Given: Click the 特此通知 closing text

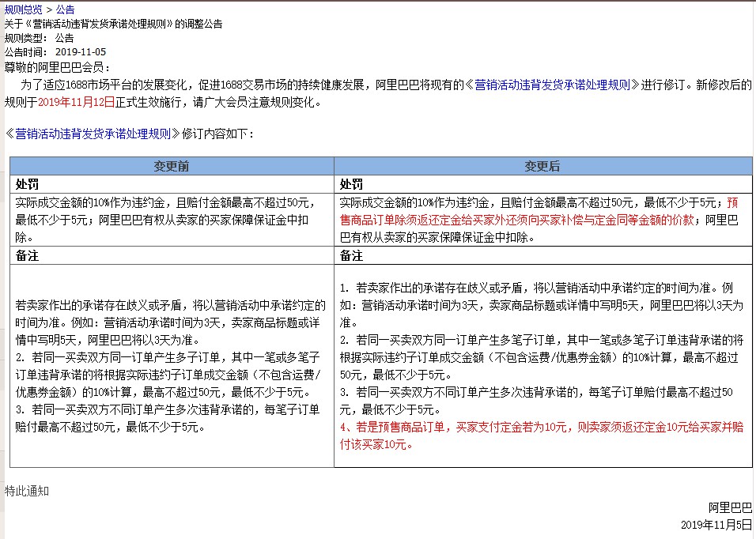Looking at the screenshot, I should point(27,491).
